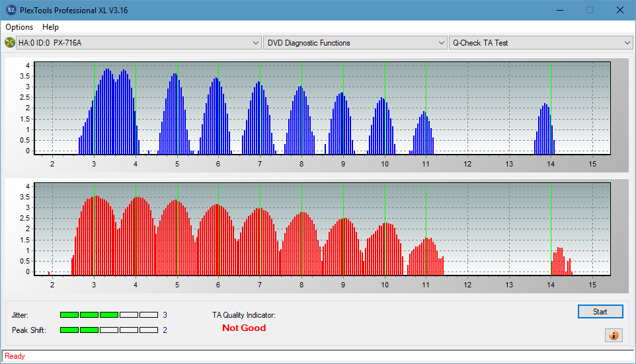Expand the Q-Check TA Test dropdown
Screen dimensions: 636x364
[x=541, y=42]
